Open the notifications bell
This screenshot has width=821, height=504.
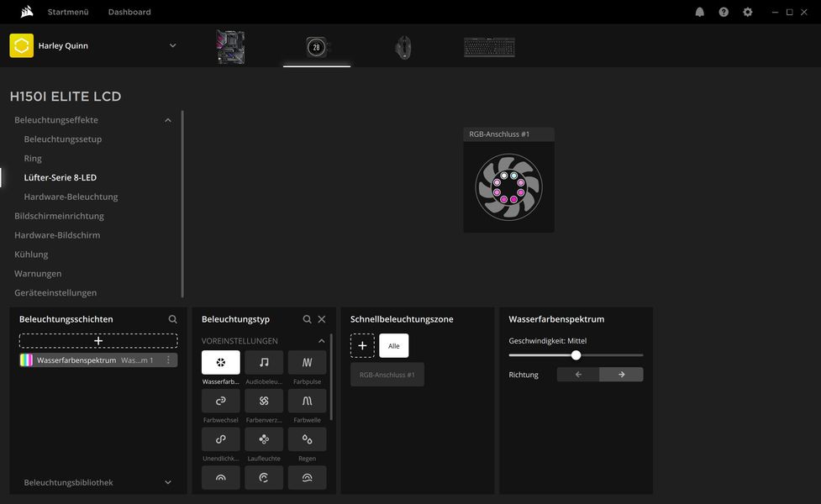699,12
